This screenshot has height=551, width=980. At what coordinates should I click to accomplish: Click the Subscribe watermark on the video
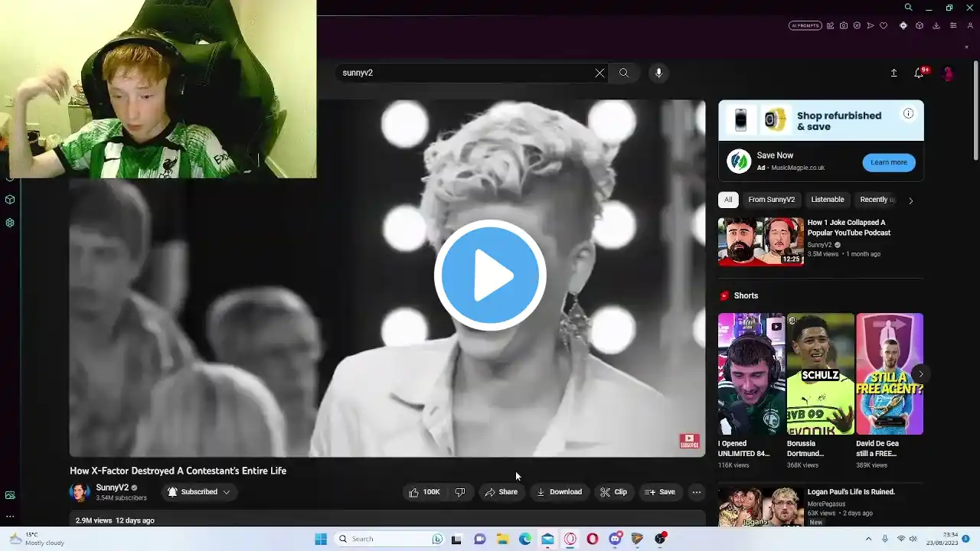[x=689, y=442]
